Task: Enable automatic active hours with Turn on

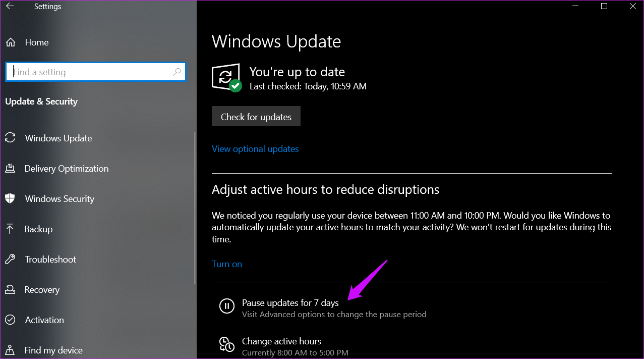Action: [x=226, y=264]
